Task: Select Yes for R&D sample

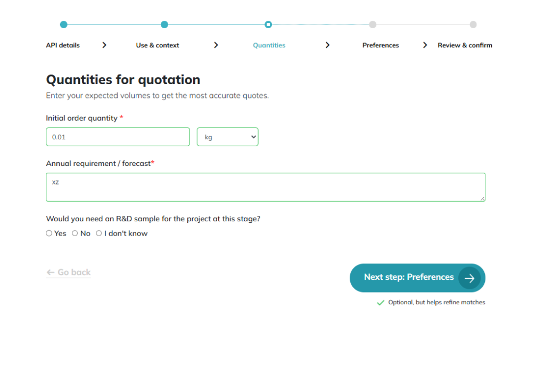Action: click(49, 233)
